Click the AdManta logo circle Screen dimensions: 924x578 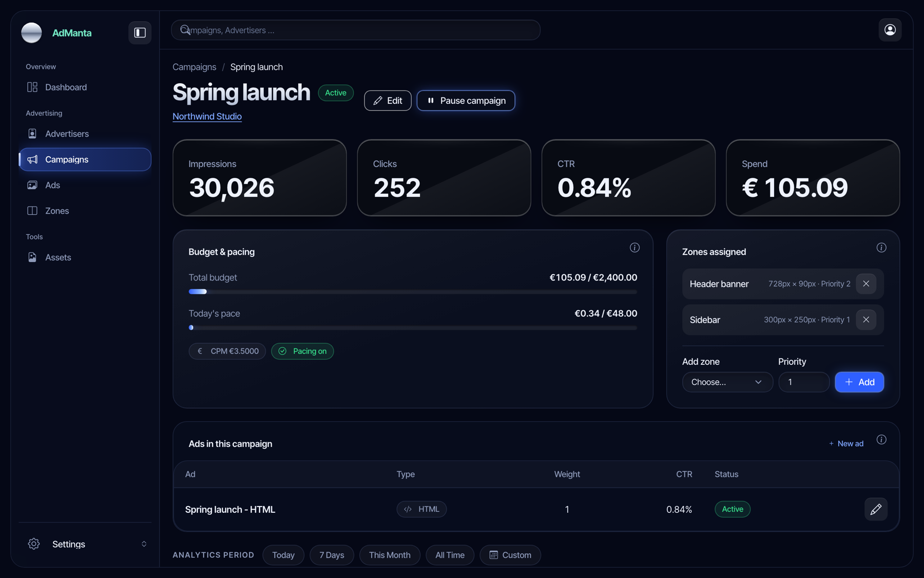pos(31,33)
